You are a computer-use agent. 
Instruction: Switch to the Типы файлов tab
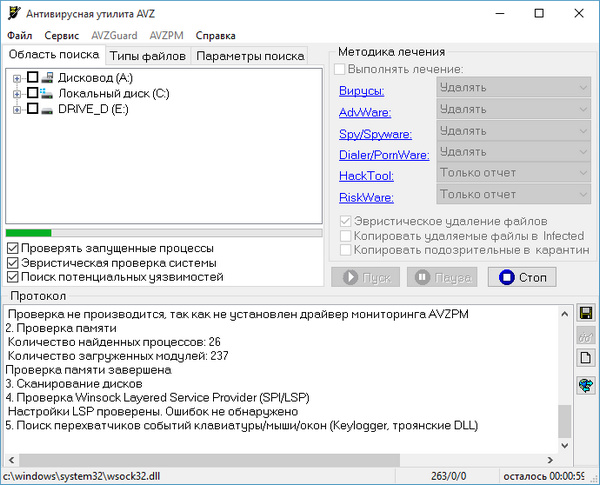(x=146, y=56)
